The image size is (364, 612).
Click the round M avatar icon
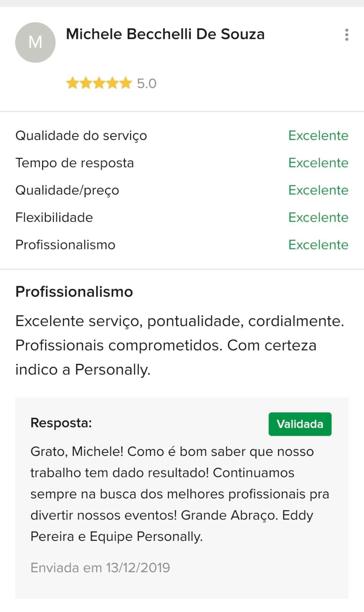(x=35, y=42)
